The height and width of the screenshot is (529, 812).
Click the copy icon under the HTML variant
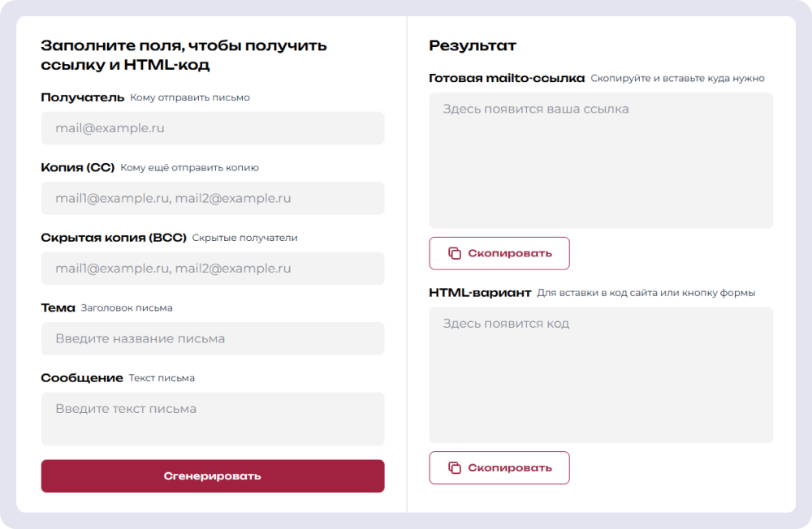pos(455,467)
